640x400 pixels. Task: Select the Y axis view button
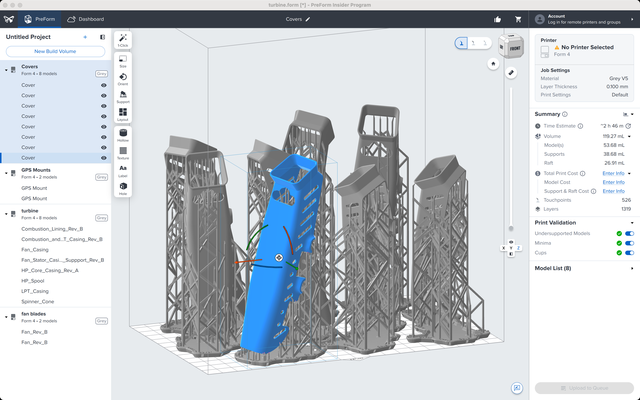pos(511,248)
